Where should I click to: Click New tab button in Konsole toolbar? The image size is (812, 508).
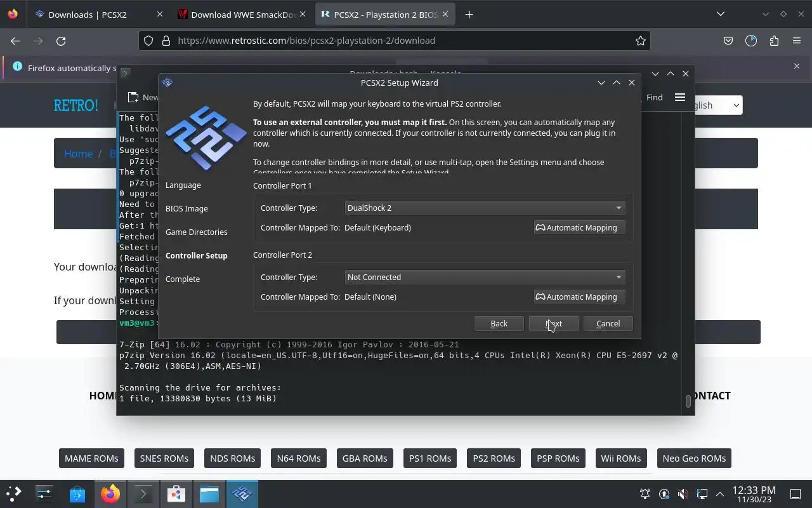[143, 97]
